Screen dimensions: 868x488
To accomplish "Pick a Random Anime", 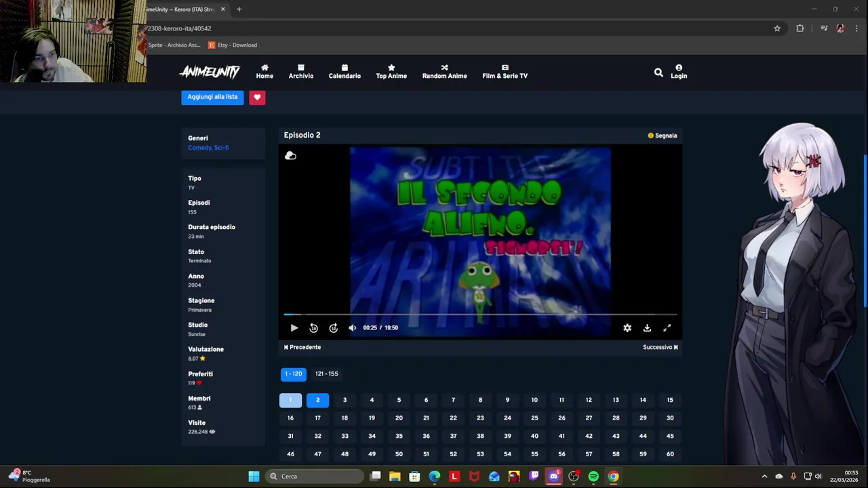I will 444,72.
